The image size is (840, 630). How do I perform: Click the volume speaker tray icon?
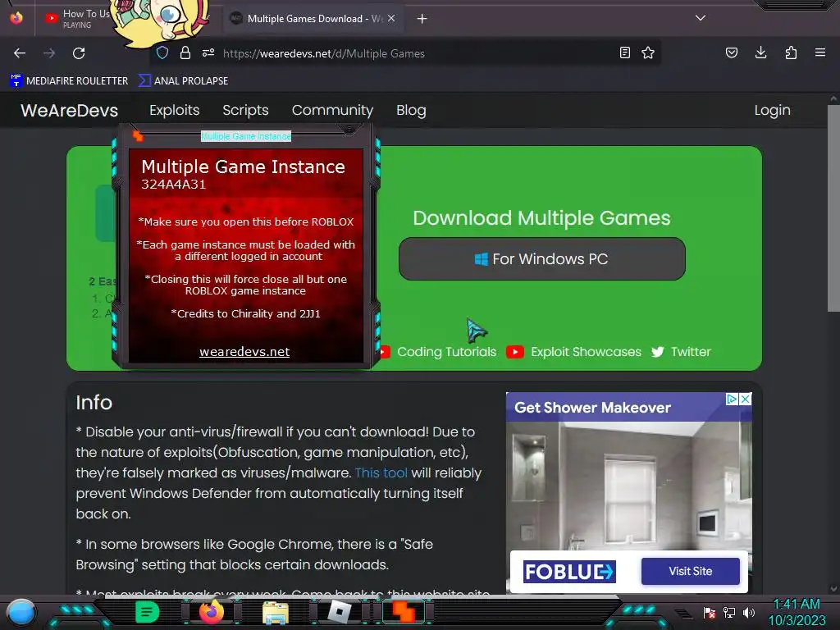tap(749, 613)
